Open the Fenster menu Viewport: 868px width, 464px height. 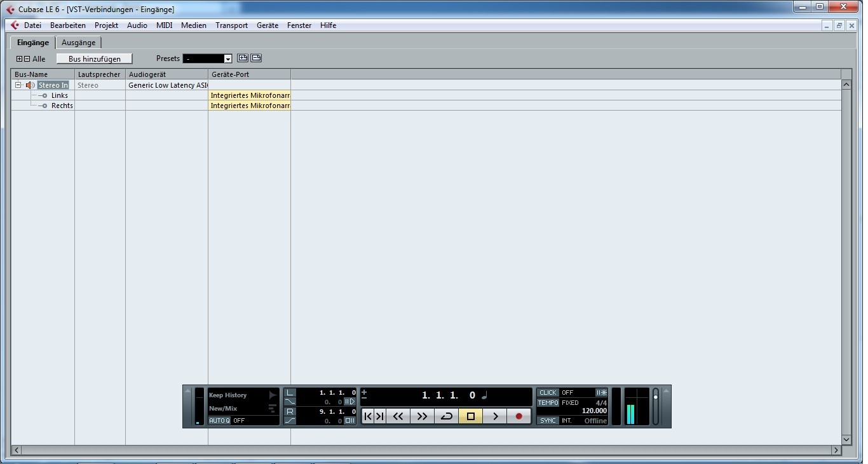point(299,25)
